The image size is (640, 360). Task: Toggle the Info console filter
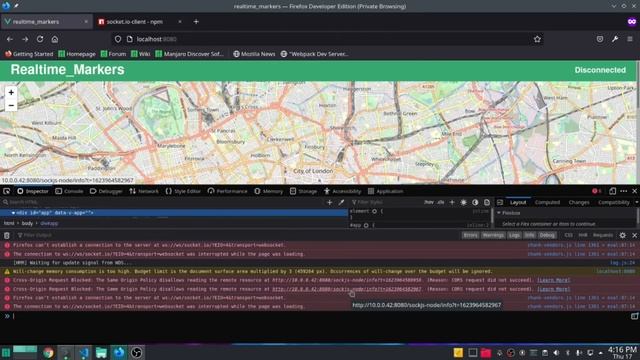pyautogui.click(x=529, y=235)
